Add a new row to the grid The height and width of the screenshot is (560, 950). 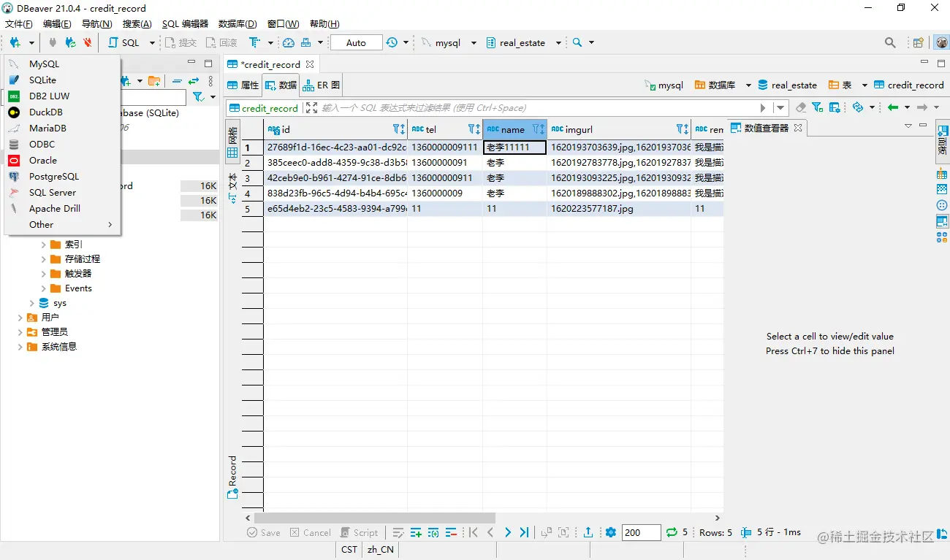point(417,532)
